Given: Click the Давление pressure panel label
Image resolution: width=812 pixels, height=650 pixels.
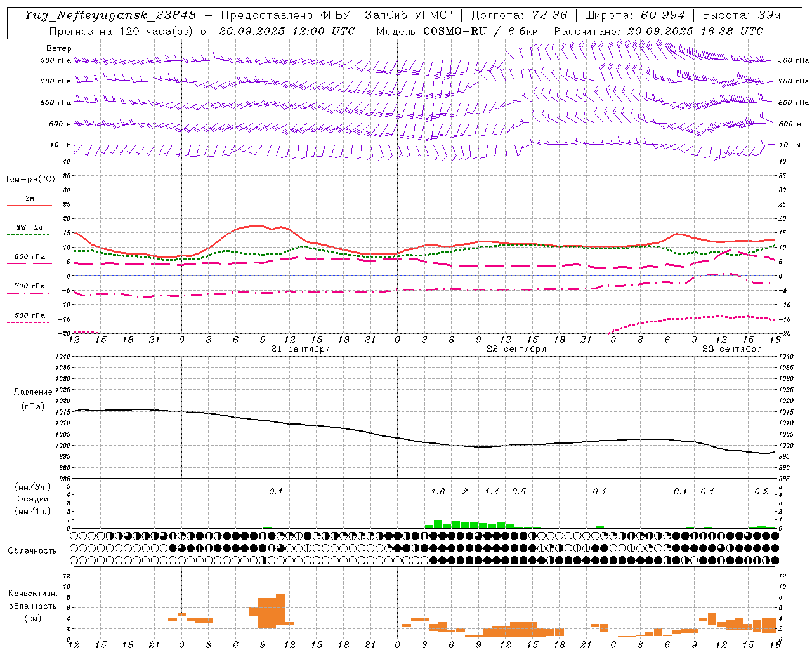Looking at the screenshot, I should pos(33,392).
